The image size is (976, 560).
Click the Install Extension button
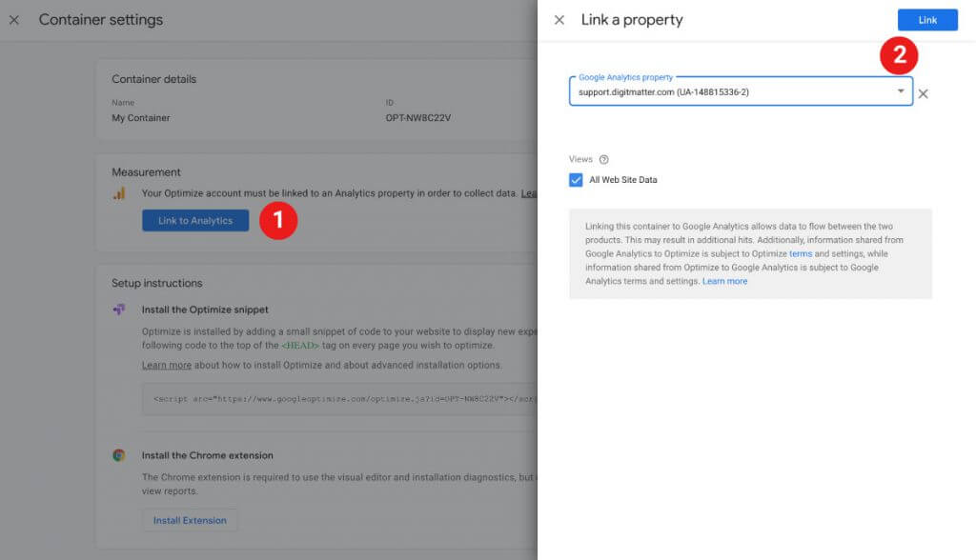click(x=190, y=520)
